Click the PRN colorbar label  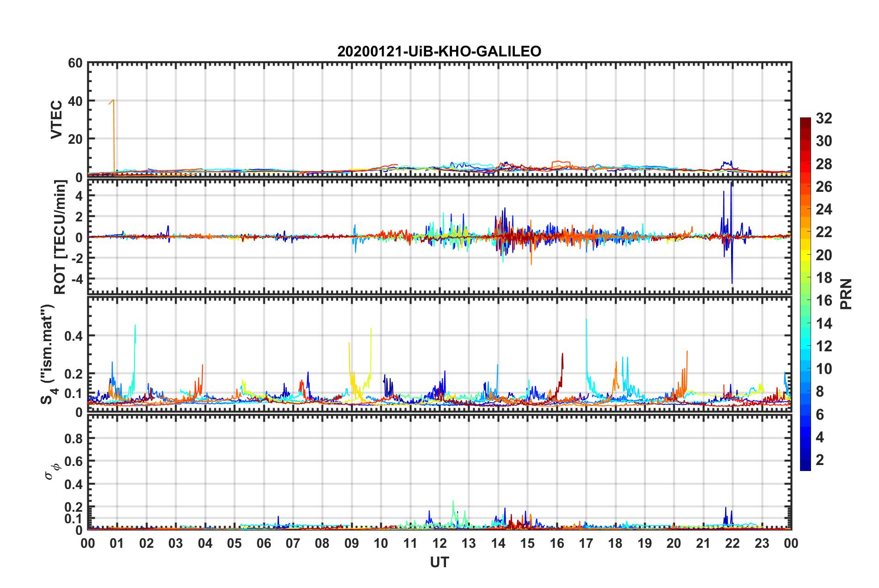[846, 294]
